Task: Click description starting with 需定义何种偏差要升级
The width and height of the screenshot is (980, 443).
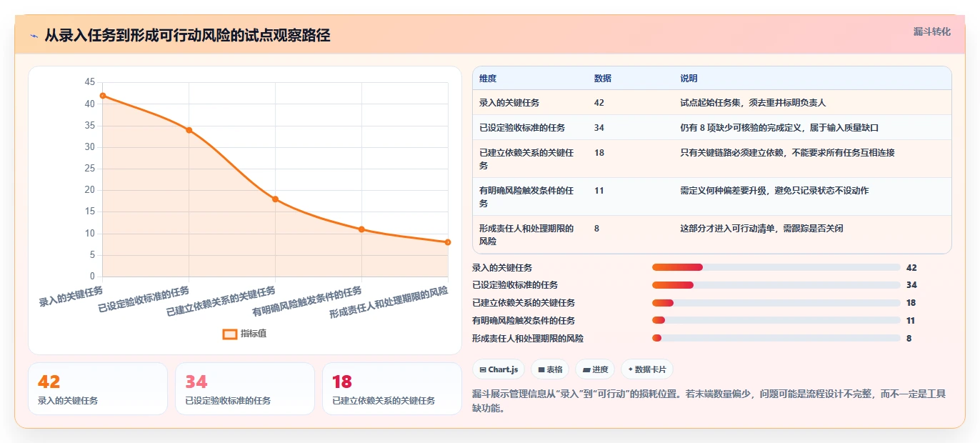Action: 774,191
